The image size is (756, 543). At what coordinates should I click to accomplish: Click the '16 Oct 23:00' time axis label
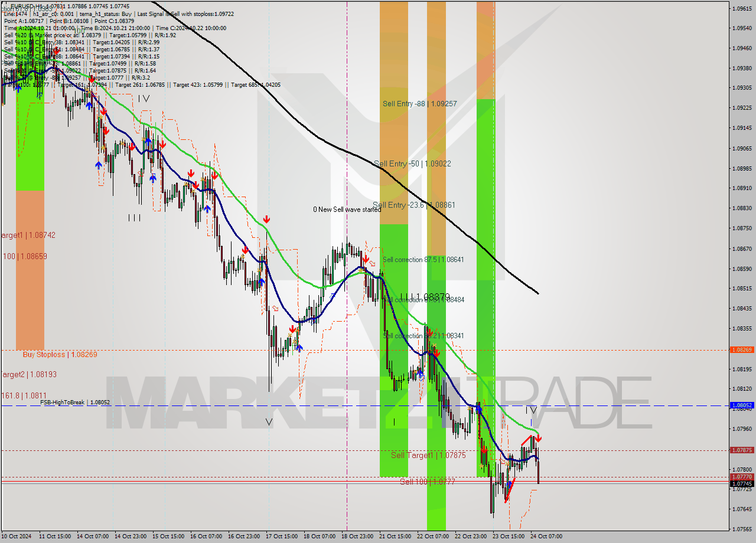tap(244, 537)
